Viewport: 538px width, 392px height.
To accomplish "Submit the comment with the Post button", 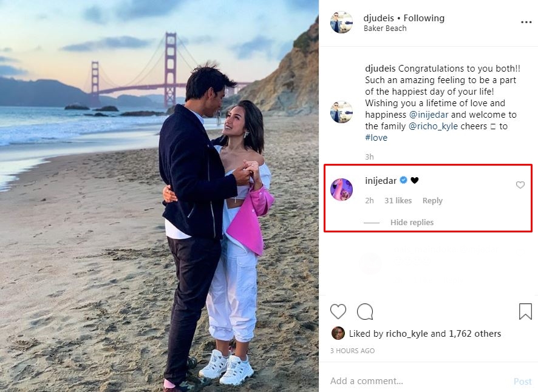I will [522, 381].
